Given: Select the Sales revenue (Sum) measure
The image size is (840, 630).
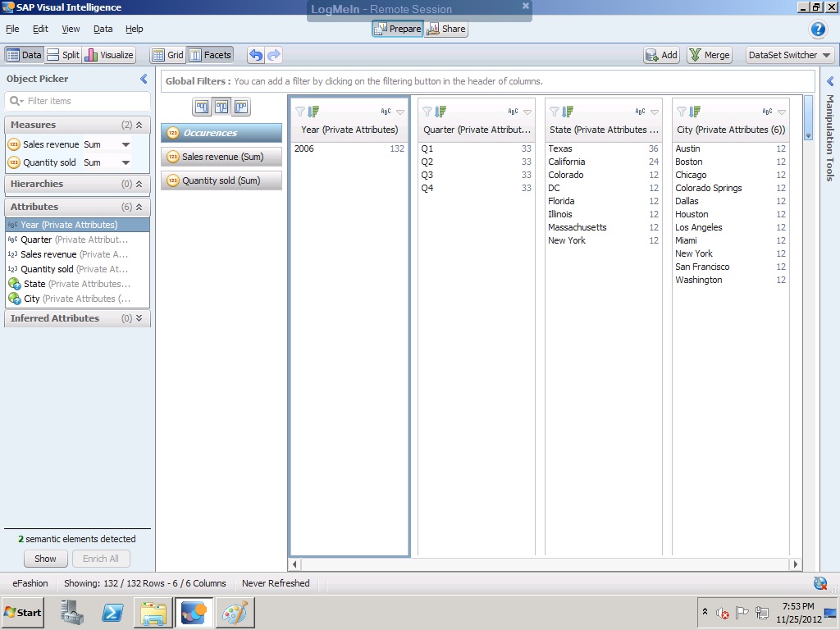Looking at the screenshot, I should coord(221,157).
